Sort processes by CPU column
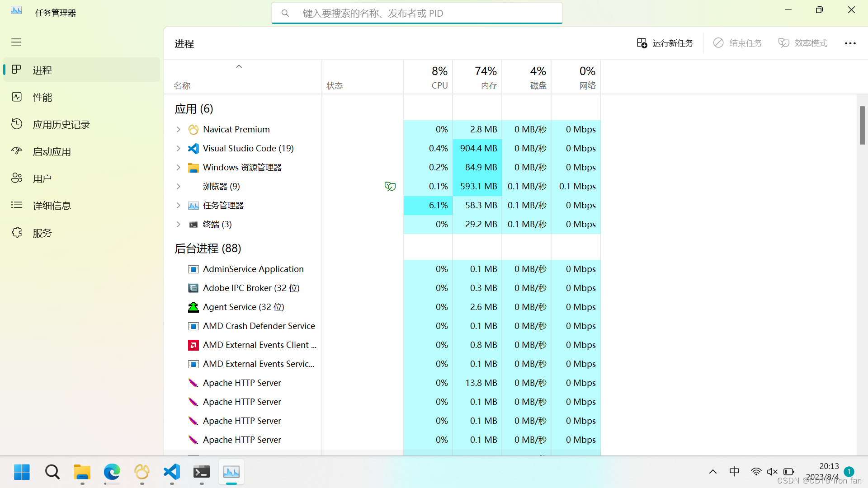Screen dimensions: 868x488 428,77
